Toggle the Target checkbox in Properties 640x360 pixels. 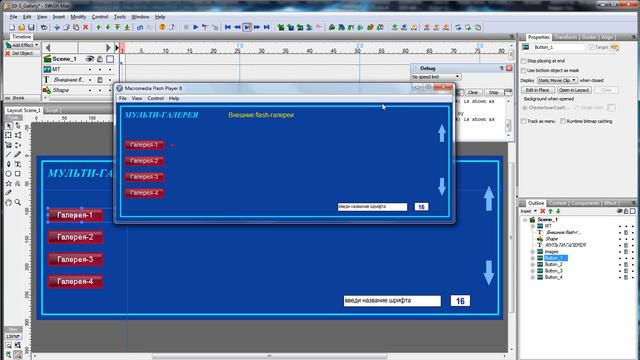point(591,47)
